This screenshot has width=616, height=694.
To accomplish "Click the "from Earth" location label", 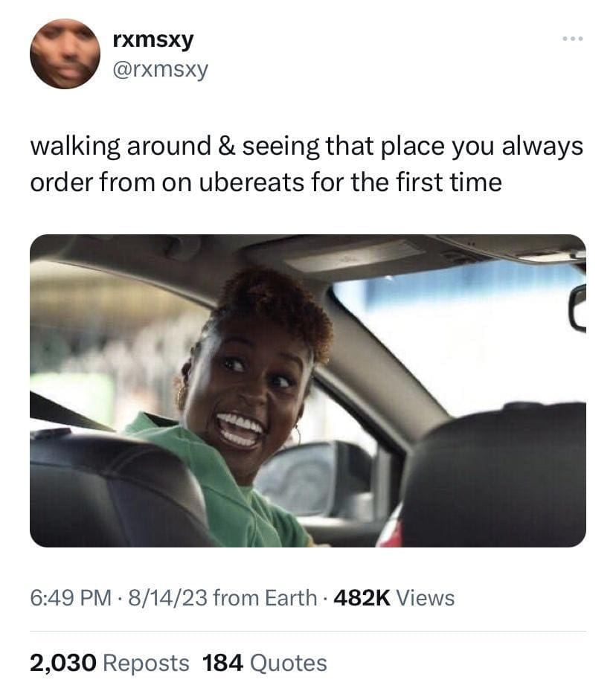I will click(264, 597).
